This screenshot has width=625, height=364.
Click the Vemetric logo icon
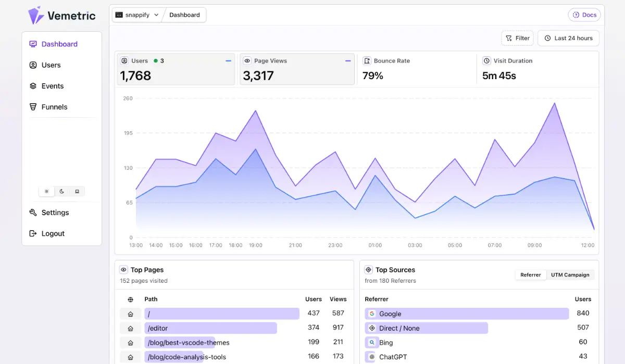click(35, 15)
